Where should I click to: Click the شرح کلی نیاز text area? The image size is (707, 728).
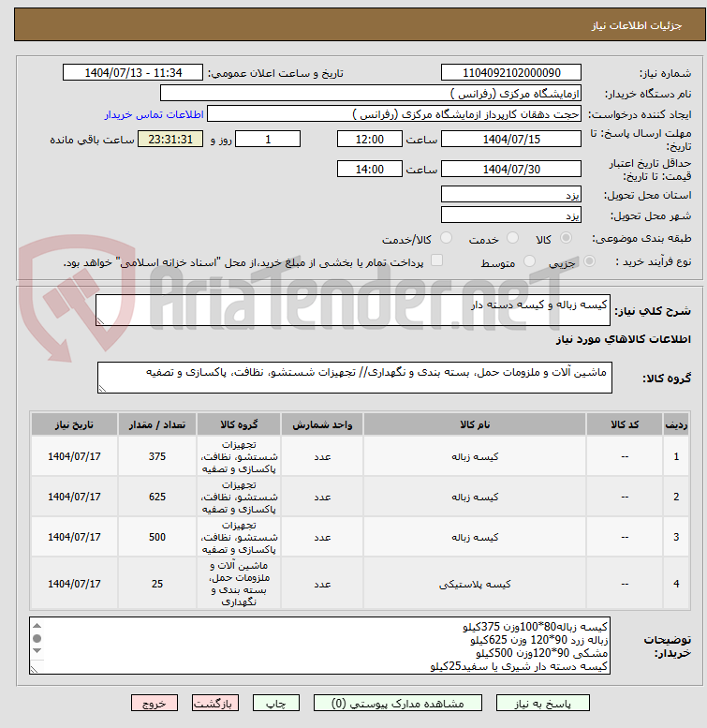(353, 310)
